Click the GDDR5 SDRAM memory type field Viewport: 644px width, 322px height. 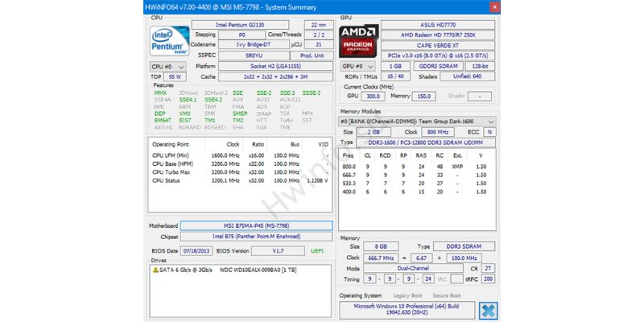pyautogui.click(x=439, y=66)
